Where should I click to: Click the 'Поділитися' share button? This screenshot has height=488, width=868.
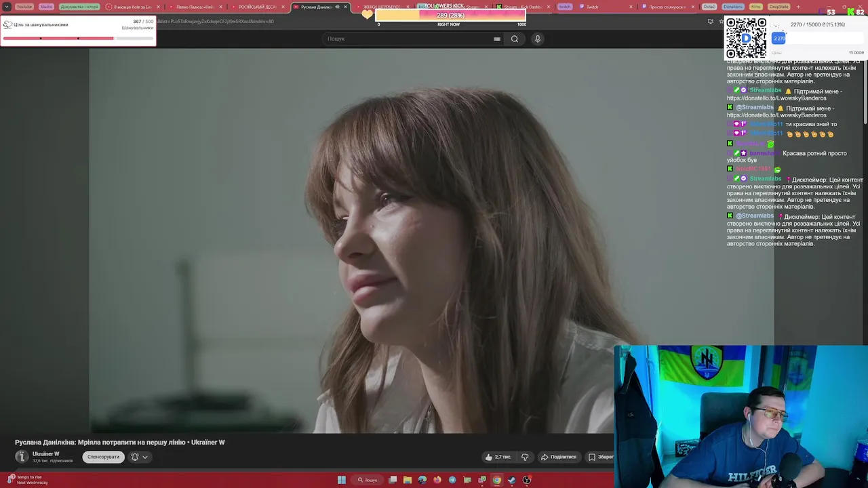pos(559,457)
